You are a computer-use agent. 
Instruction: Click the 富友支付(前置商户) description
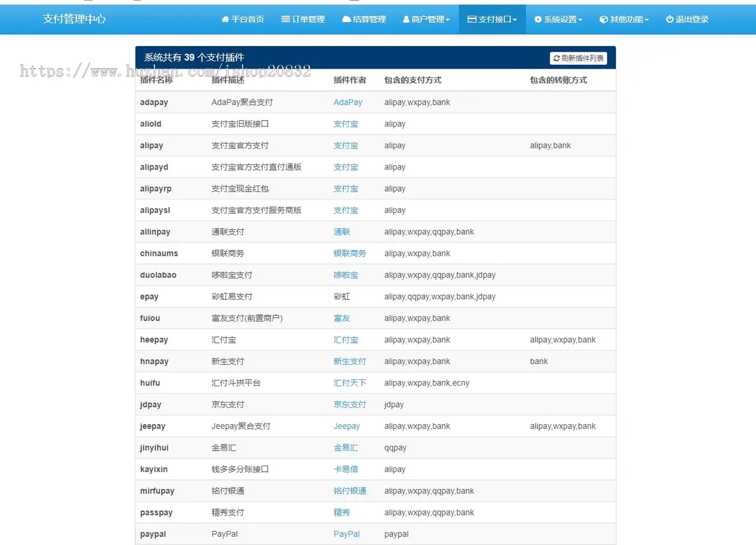click(x=247, y=318)
